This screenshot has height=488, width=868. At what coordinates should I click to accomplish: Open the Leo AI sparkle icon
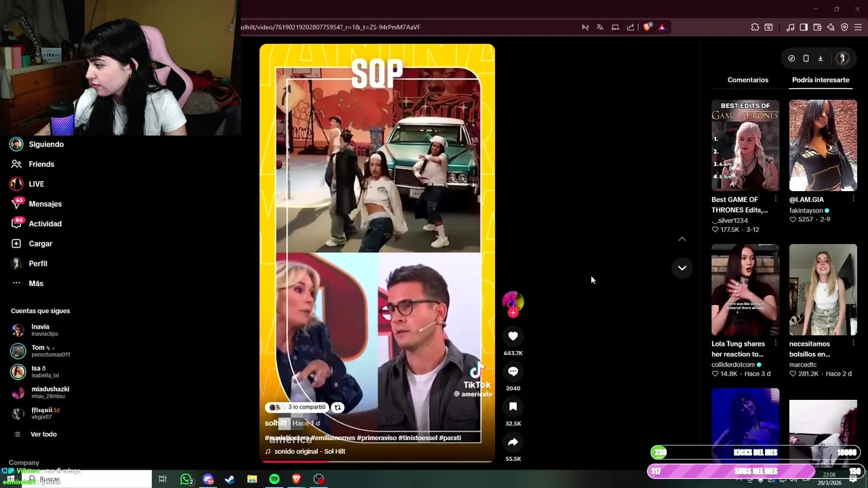pyautogui.click(x=831, y=27)
